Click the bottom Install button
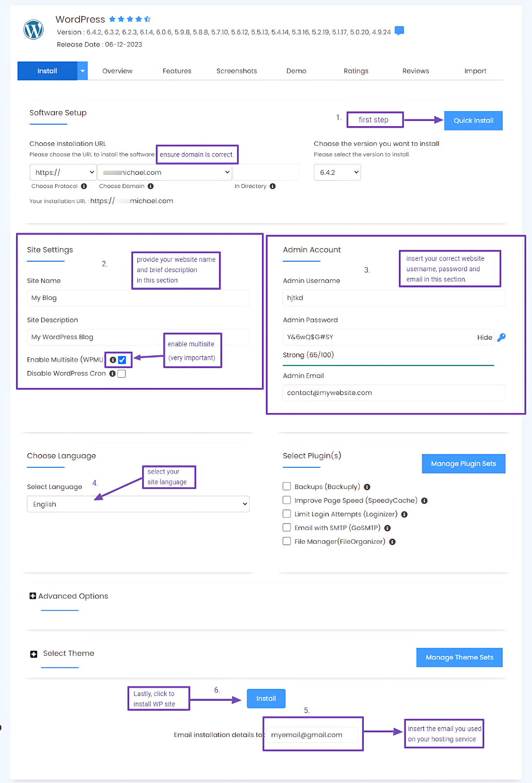 266,698
